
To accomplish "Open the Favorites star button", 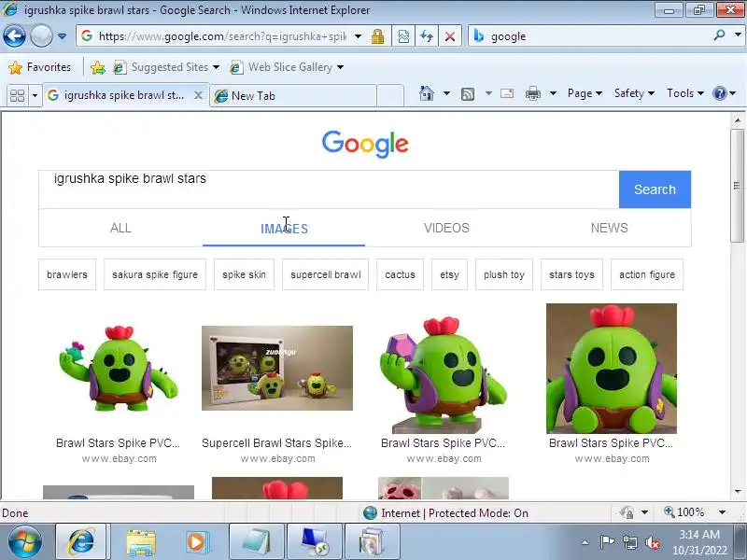I will coord(40,67).
